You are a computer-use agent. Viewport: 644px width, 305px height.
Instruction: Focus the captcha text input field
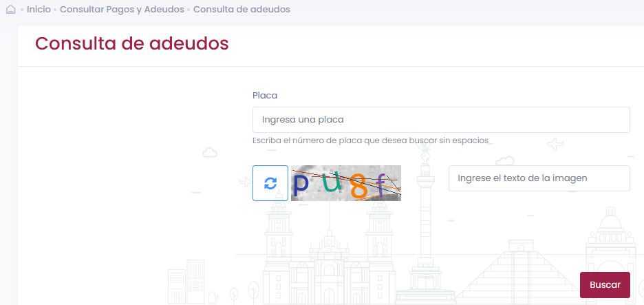[539, 178]
